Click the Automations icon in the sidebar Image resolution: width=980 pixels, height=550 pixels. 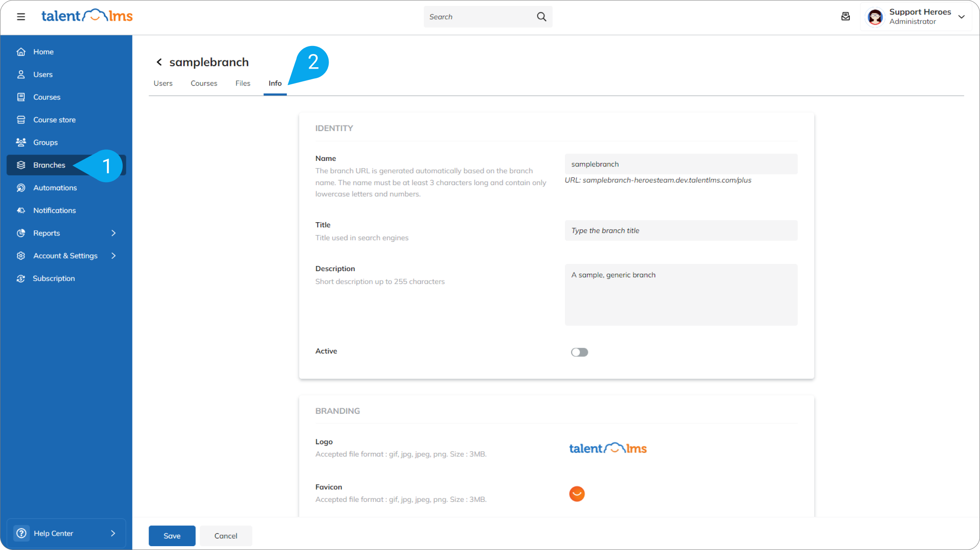coord(21,188)
